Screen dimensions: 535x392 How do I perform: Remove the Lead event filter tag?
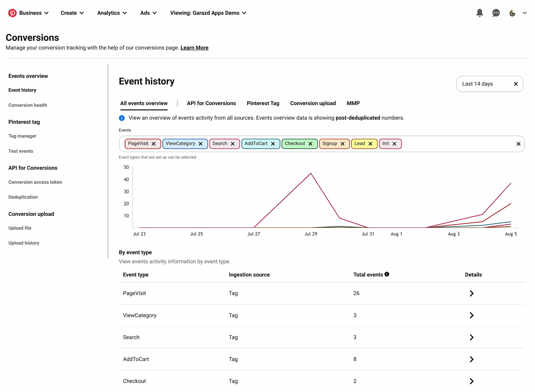tap(370, 144)
